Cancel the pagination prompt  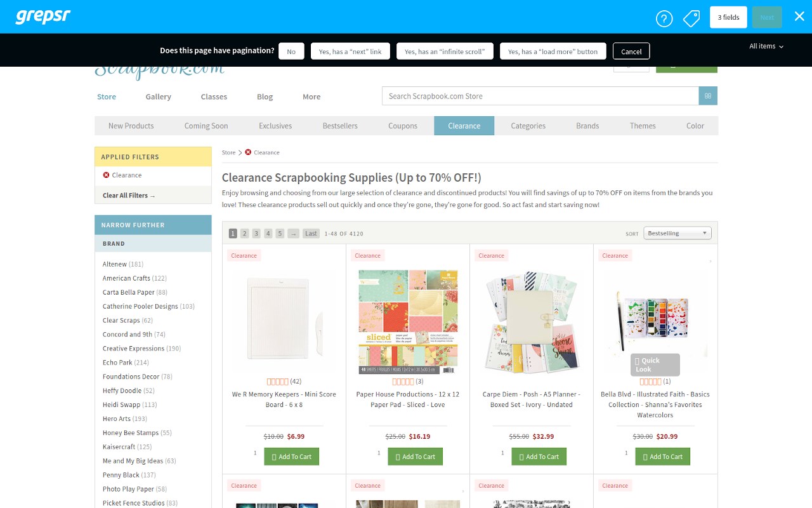(631, 51)
